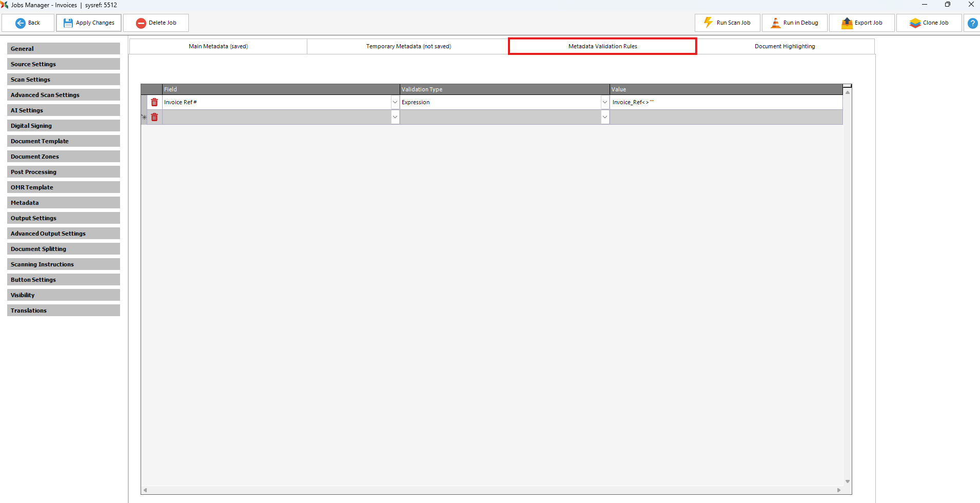Click the horizontal scroll right arrow
The width and height of the screenshot is (980, 503).
tap(839, 490)
